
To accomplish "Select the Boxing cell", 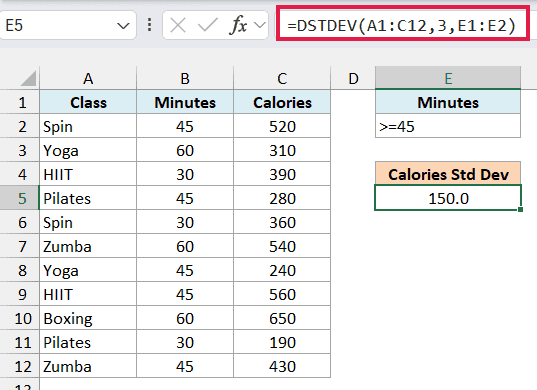I will click(88, 318).
